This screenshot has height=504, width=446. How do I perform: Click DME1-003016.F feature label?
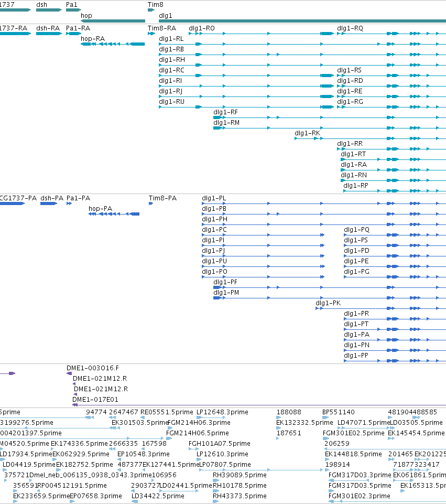click(92, 368)
